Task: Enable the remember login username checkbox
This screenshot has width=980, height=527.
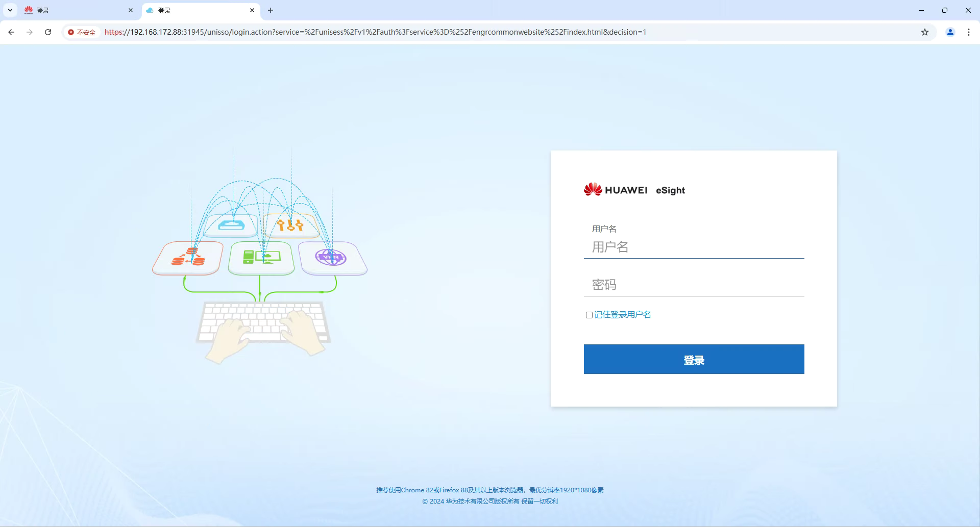Action: coord(589,315)
